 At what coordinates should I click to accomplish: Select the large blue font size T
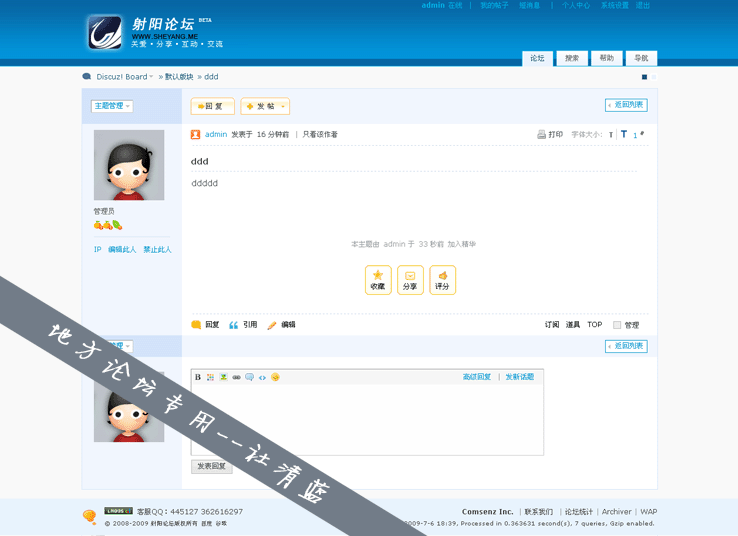tap(624, 134)
